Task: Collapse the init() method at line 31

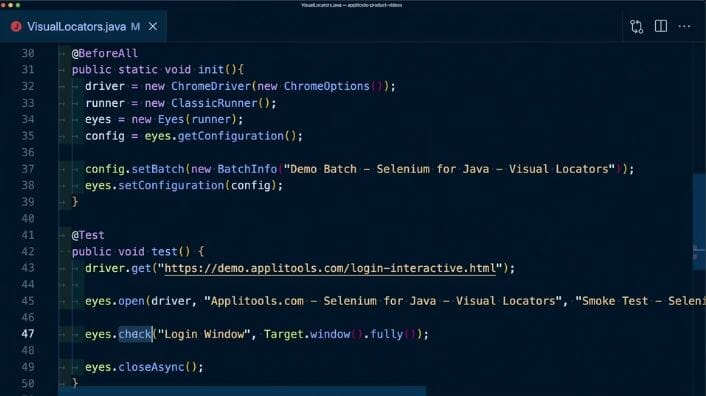Action: (62, 70)
